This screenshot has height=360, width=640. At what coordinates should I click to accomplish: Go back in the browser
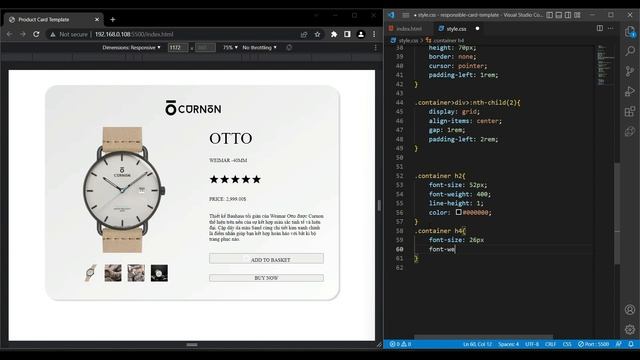(9, 34)
